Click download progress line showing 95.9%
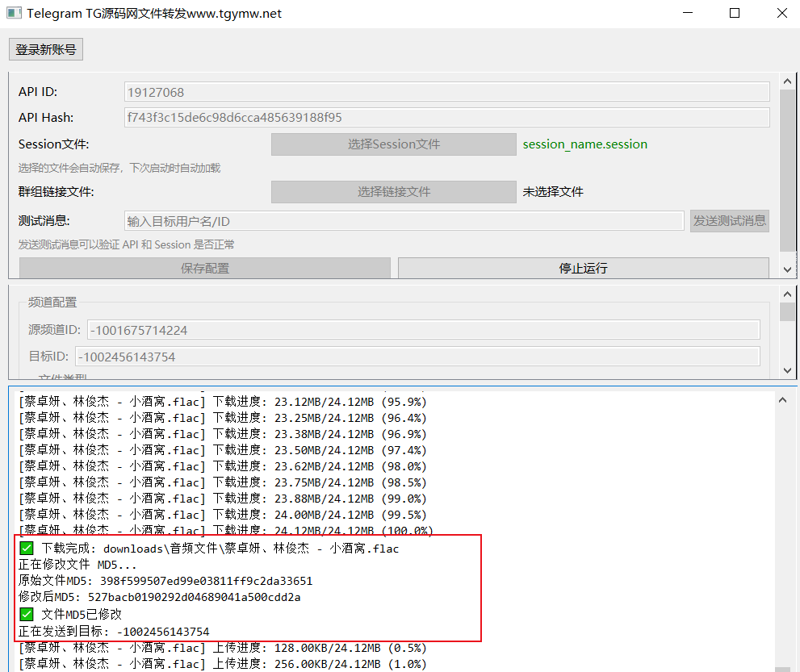The image size is (800, 672). click(x=223, y=402)
